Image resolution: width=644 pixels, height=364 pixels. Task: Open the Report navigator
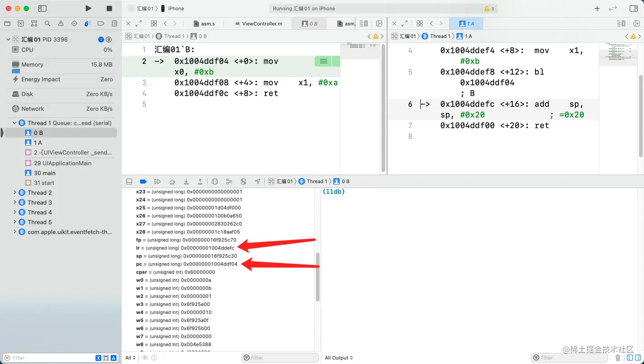(114, 24)
